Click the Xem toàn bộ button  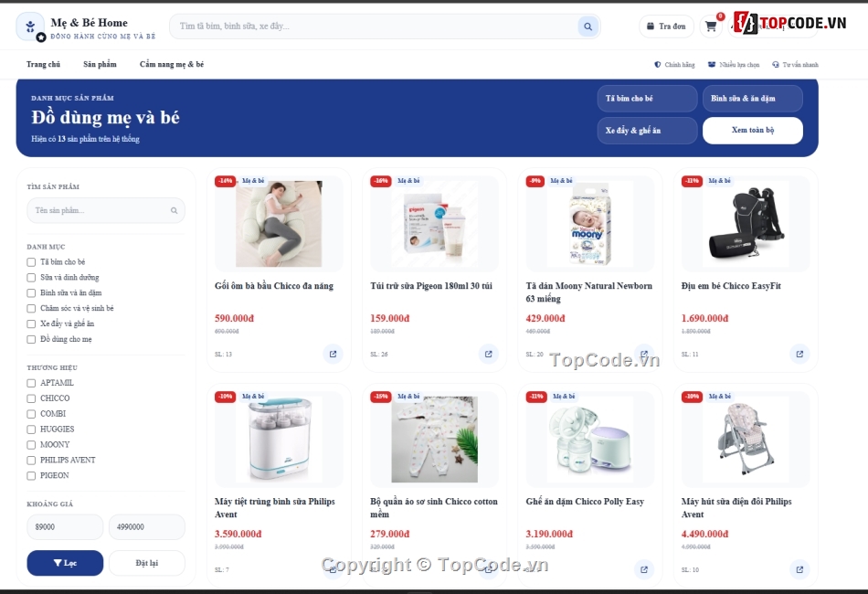tap(753, 130)
